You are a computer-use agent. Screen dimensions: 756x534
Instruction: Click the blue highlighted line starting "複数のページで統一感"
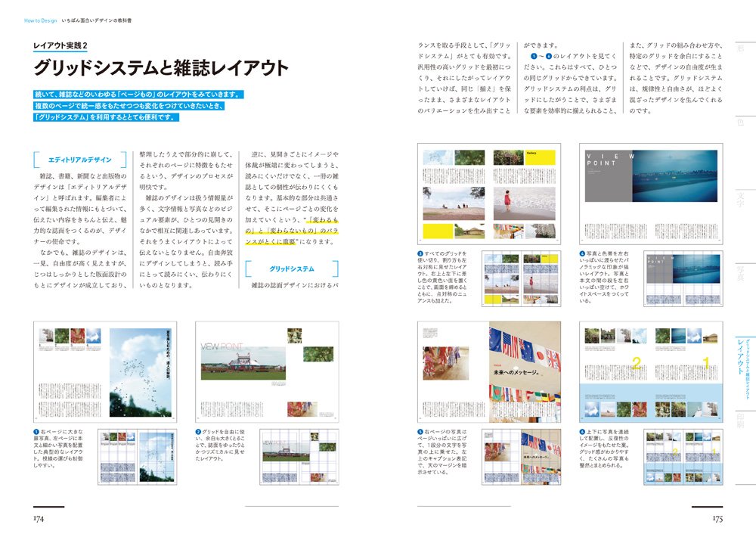[129, 106]
